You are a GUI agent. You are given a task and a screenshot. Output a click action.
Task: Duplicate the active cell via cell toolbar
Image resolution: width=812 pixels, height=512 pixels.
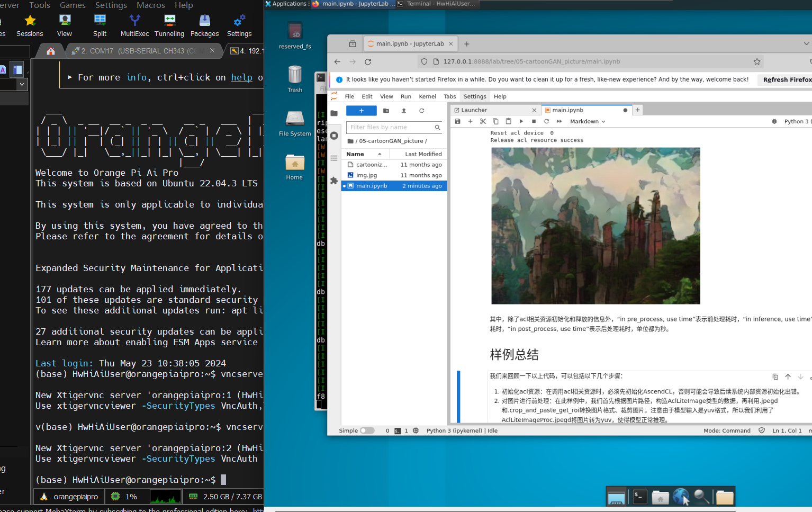click(x=775, y=376)
